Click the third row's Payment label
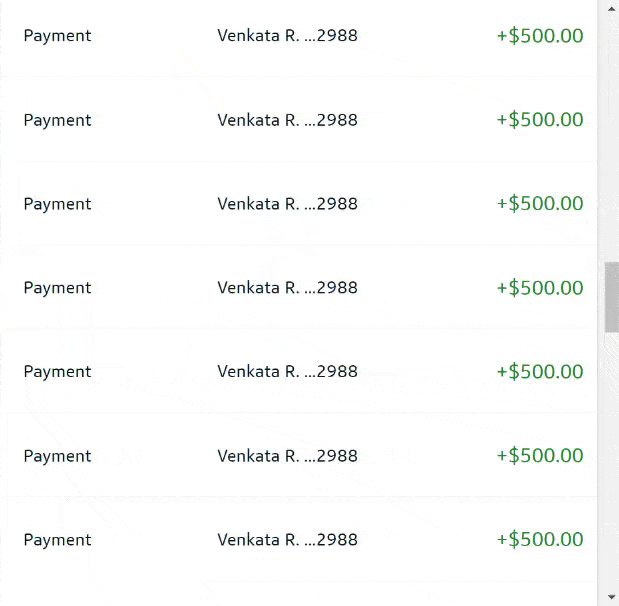Viewport: 619px width, 606px height. 57,204
